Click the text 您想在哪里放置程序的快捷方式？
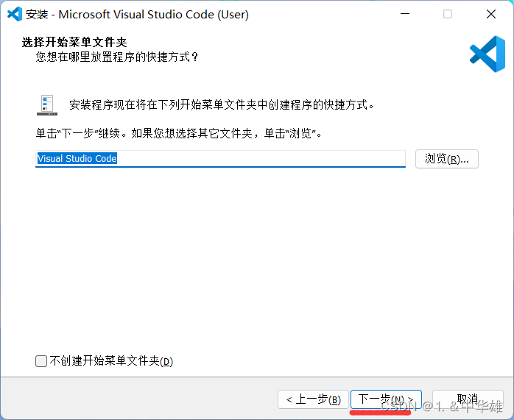The image size is (514, 420). point(117,57)
